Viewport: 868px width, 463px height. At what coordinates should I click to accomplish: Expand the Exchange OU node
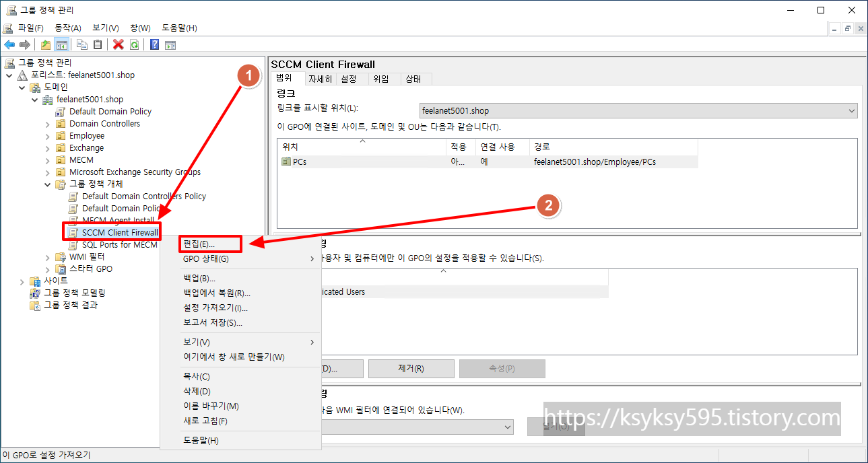pyautogui.click(x=48, y=148)
